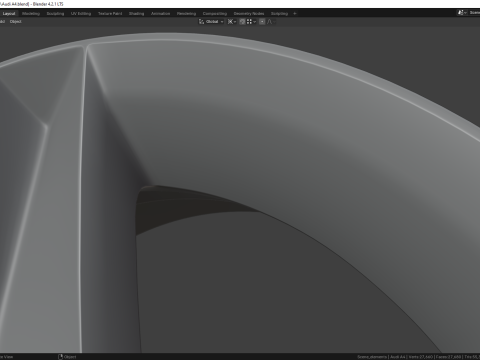Add a new workspace with plus button

coord(295,14)
